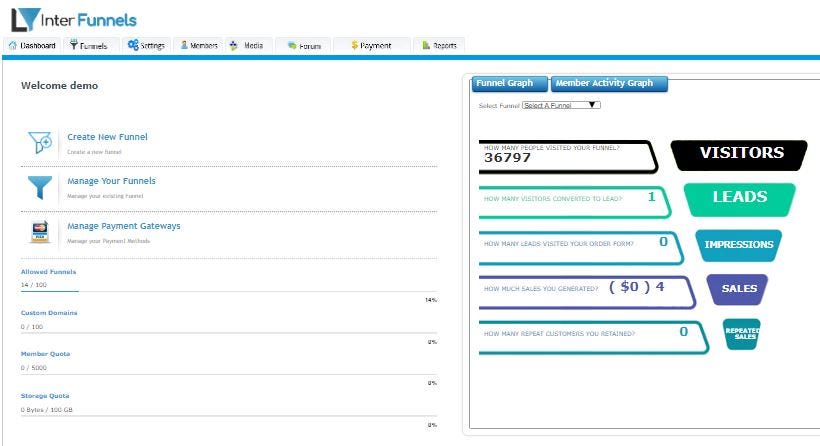Show the Funnel Graph tab

coord(510,84)
